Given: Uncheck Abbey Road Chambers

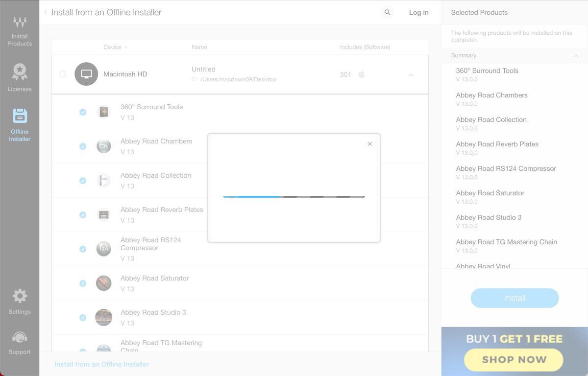Looking at the screenshot, I should click(x=83, y=146).
